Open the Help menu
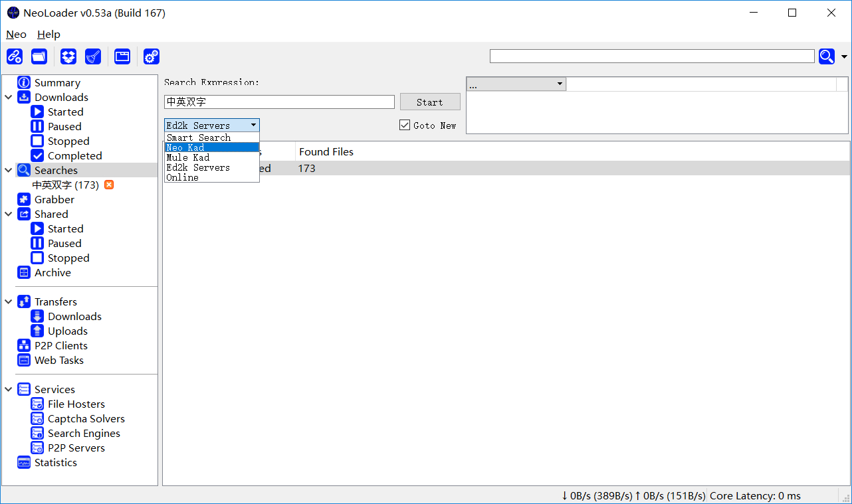 click(49, 34)
